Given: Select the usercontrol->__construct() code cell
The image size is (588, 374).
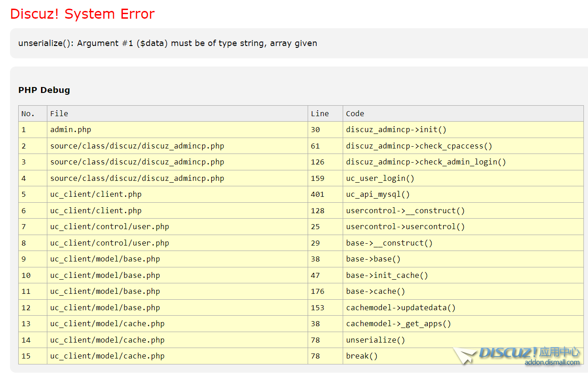Looking at the screenshot, I should (405, 211).
